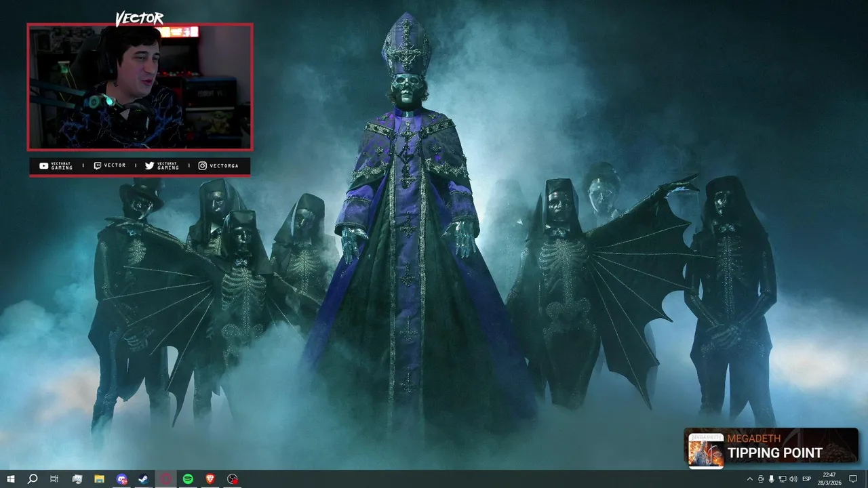
Task: Click the microphone tray icon
Action: point(772,479)
